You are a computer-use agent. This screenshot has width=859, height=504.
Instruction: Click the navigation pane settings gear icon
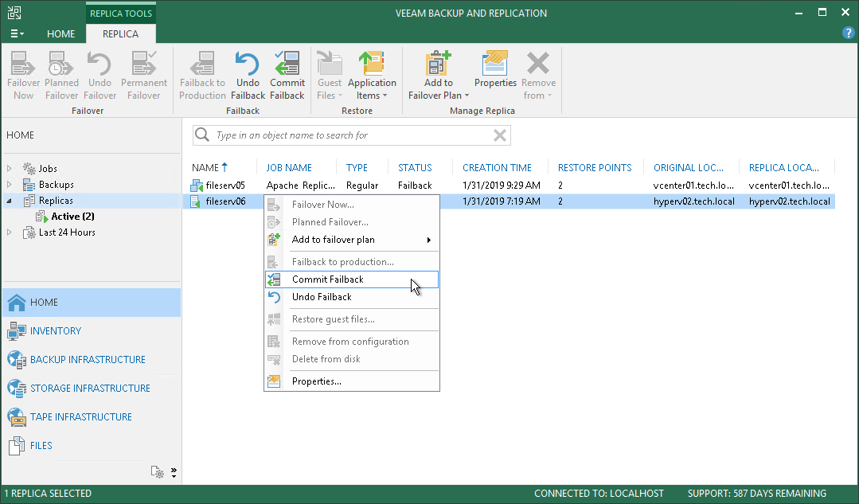pos(157,471)
